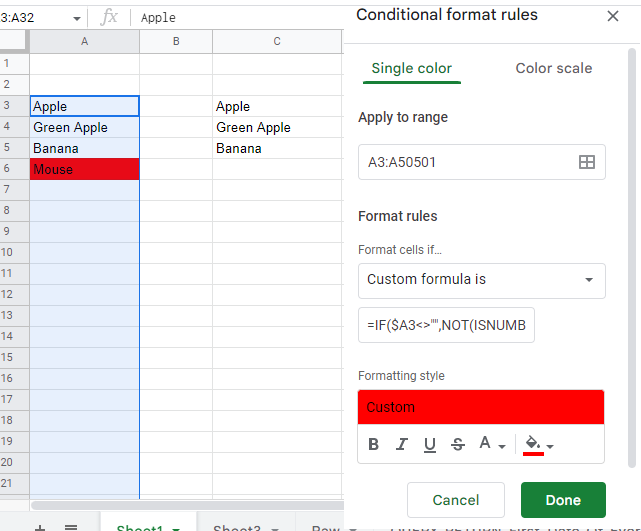Click cell A5 containing Banana
The width and height of the screenshot is (641, 531).
84,148
